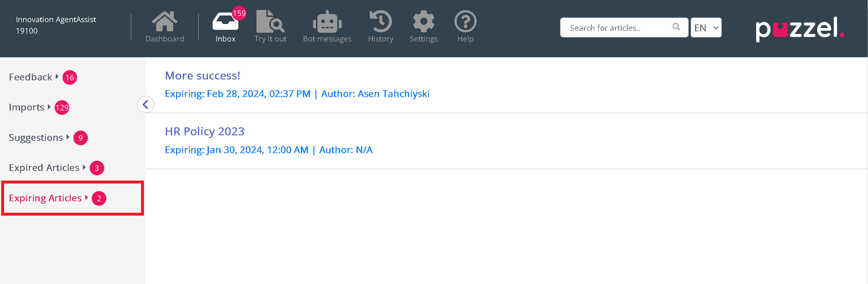Open Bot messages robot icon

pyautogui.click(x=327, y=22)
